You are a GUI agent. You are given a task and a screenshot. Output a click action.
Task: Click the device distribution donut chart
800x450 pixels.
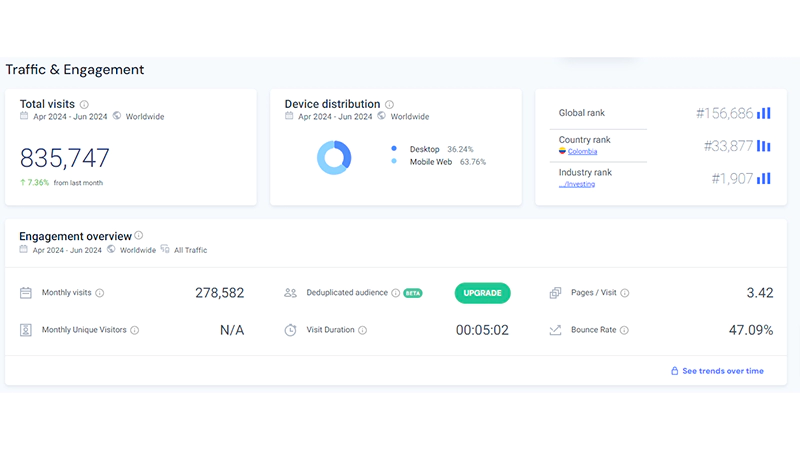pos(334,156)
